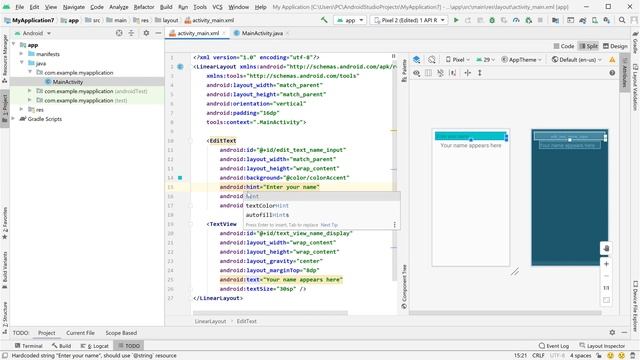Expand the manifests folder
Screen dimensions: 640x360
click(22, 54)
